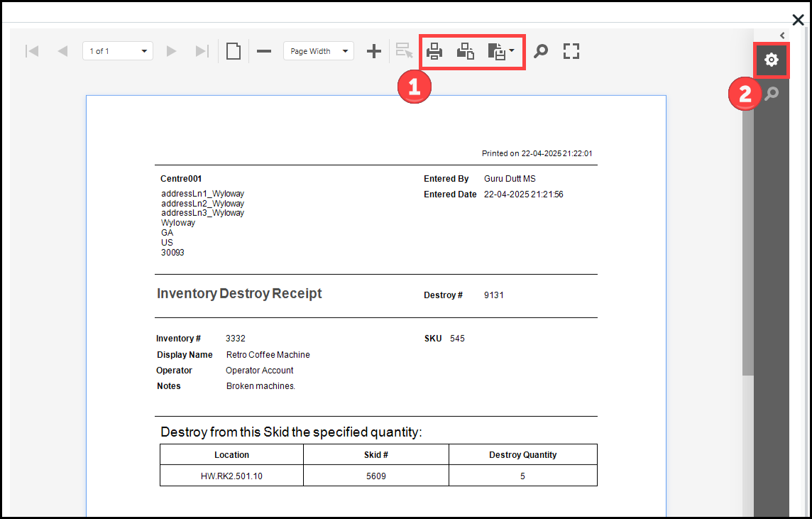Zoom in with the plus button

click(374, 51)
